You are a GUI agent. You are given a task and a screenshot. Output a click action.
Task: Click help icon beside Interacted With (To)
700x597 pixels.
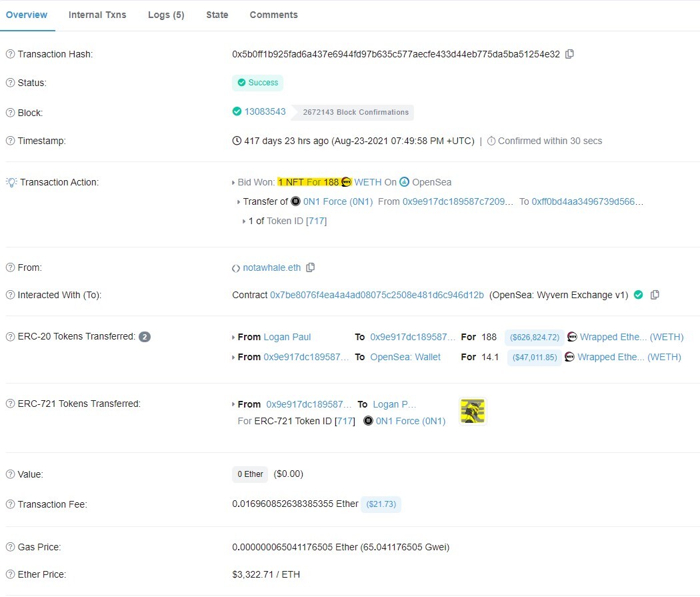[x=10, y=295]
